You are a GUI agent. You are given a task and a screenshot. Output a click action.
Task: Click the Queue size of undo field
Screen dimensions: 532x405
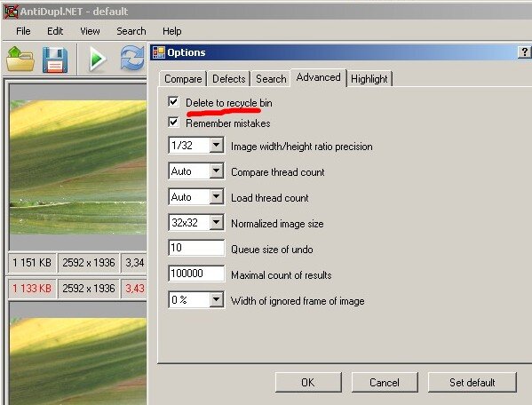pos(196,248)
